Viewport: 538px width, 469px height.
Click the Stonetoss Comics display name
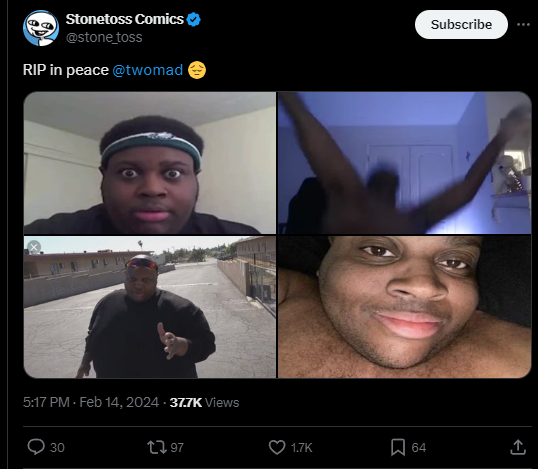point(125,19)
